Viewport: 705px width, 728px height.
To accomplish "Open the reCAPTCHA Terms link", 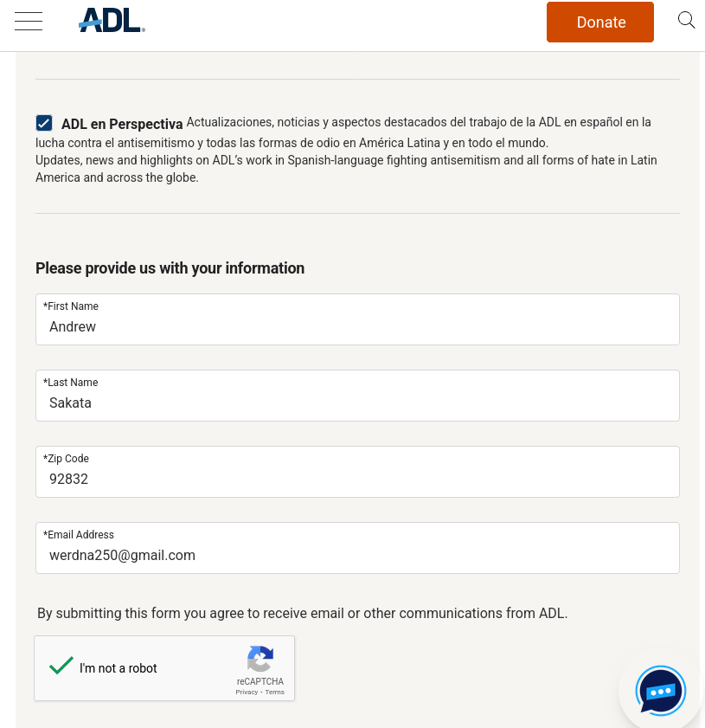I will pos(275,692).
